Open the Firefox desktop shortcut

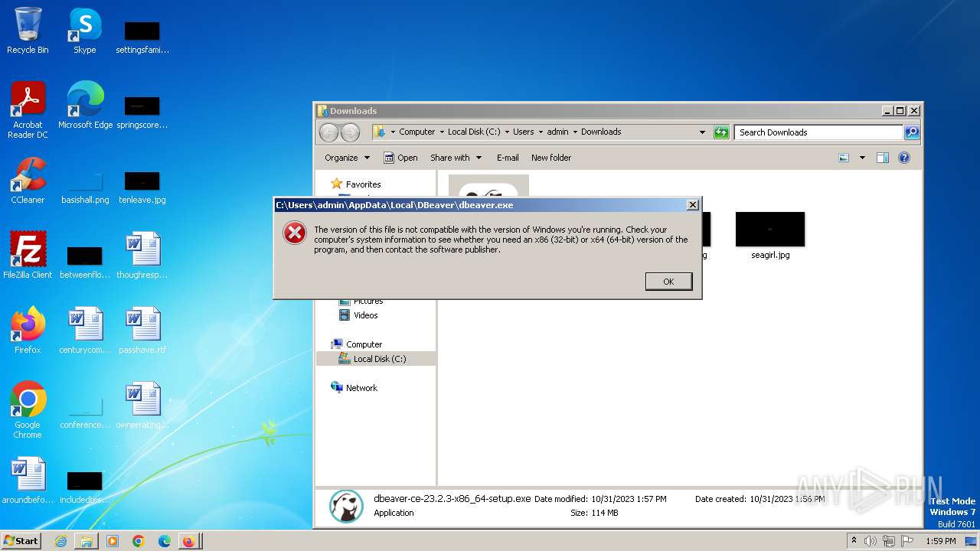point(28,331)
